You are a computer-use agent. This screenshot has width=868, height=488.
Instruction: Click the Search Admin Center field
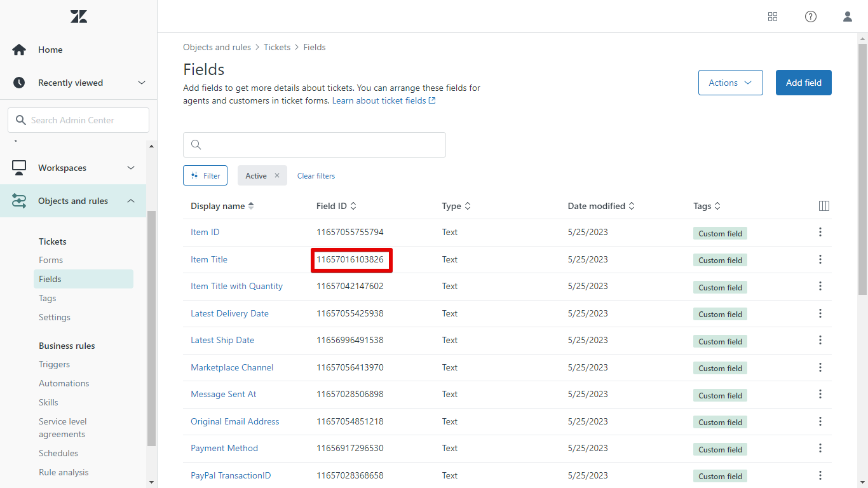79,120
